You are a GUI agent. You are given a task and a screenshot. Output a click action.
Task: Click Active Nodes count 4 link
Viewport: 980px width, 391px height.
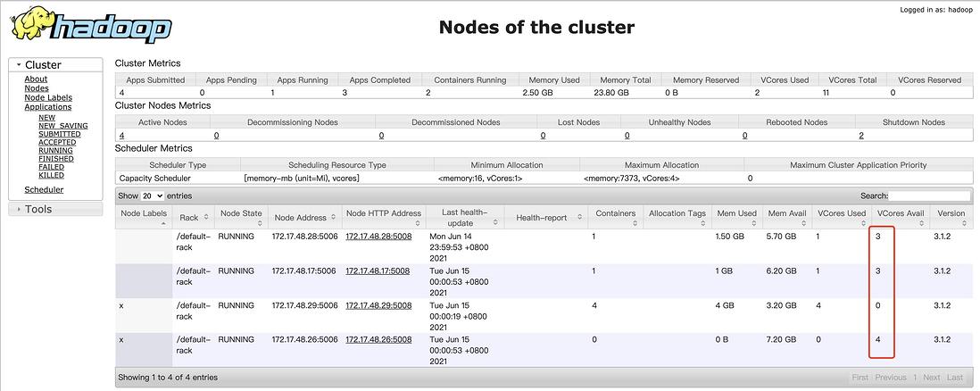point(122,135)
